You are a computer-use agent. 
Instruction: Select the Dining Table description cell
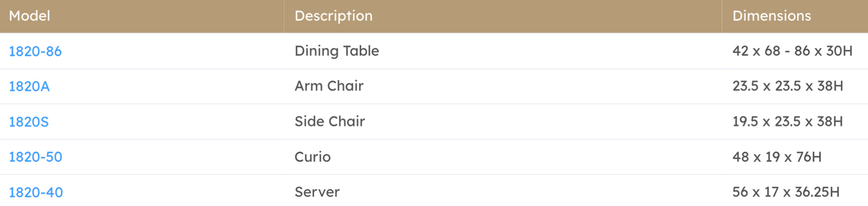[x=337, y=51]
